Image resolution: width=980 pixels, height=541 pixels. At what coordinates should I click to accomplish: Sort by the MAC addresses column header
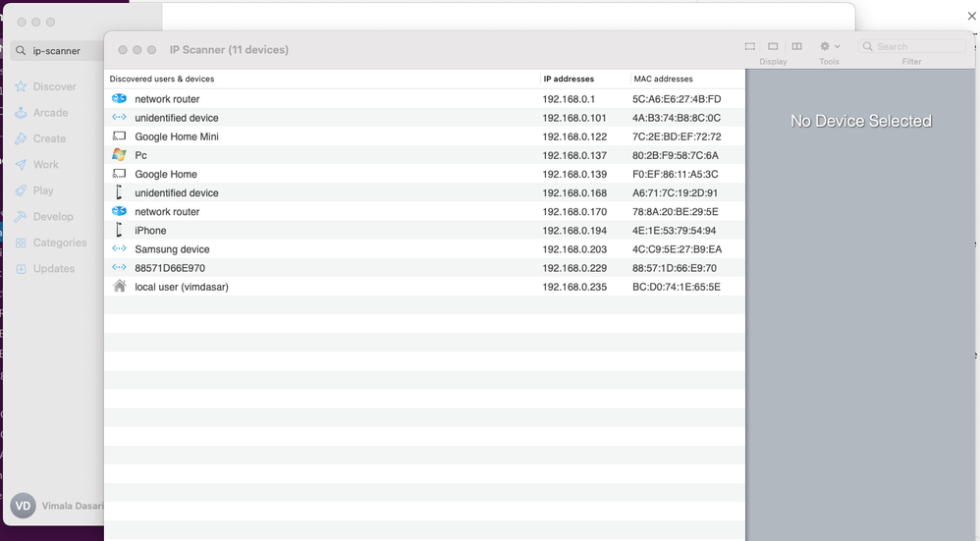(663, 79)
